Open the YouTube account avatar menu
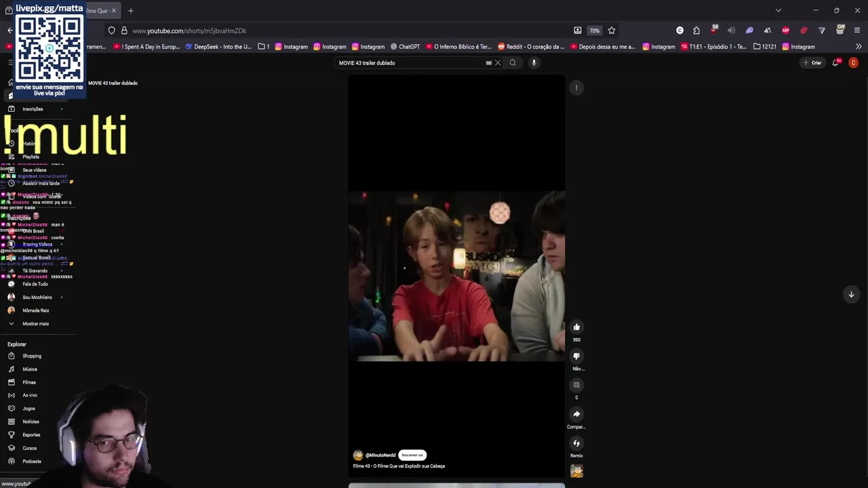 coord(853,62)
